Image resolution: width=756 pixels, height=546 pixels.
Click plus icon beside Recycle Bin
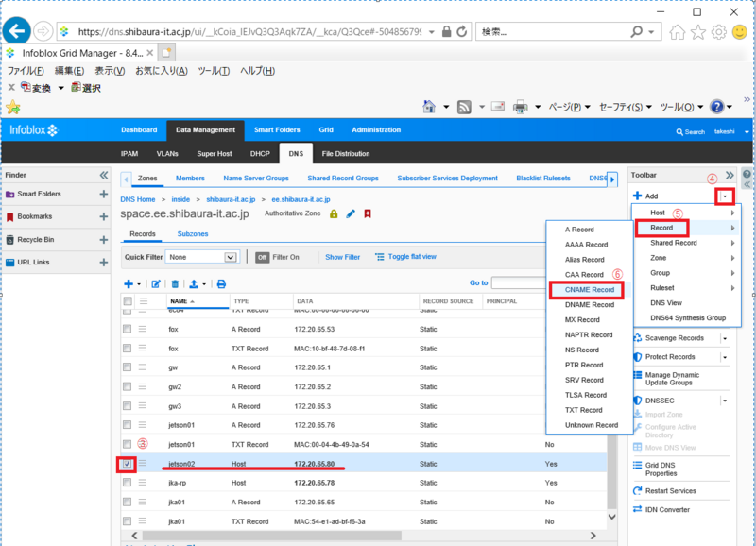click(x=103, y=240)
